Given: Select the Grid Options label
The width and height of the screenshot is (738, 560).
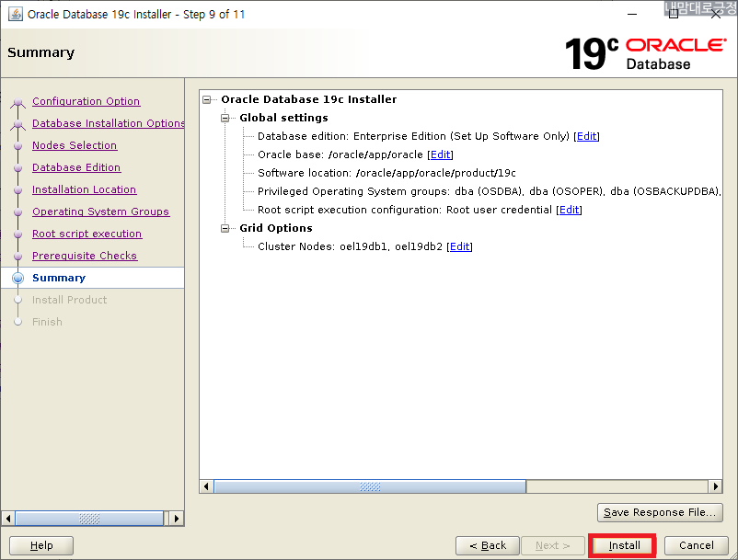Looking at the screenshot, I should coord(276,229).
